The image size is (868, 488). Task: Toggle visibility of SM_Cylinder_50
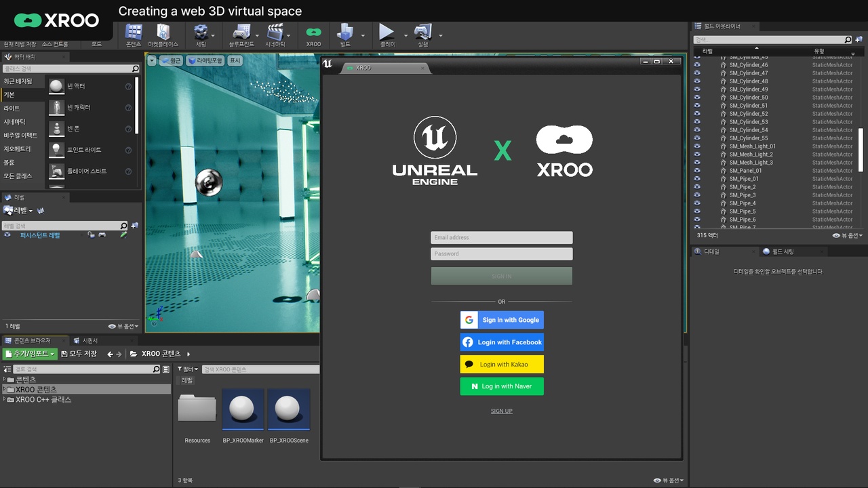(696, 98)
